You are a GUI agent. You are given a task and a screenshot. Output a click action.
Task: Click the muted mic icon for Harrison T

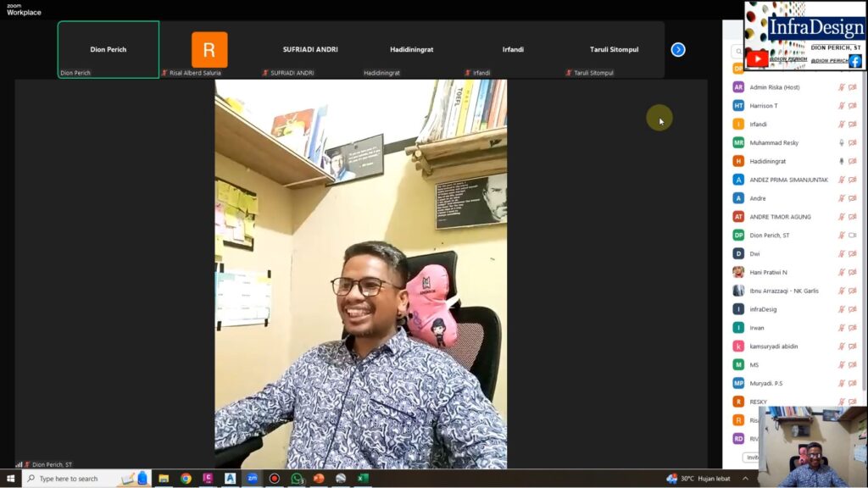click(x=842, y=106)
